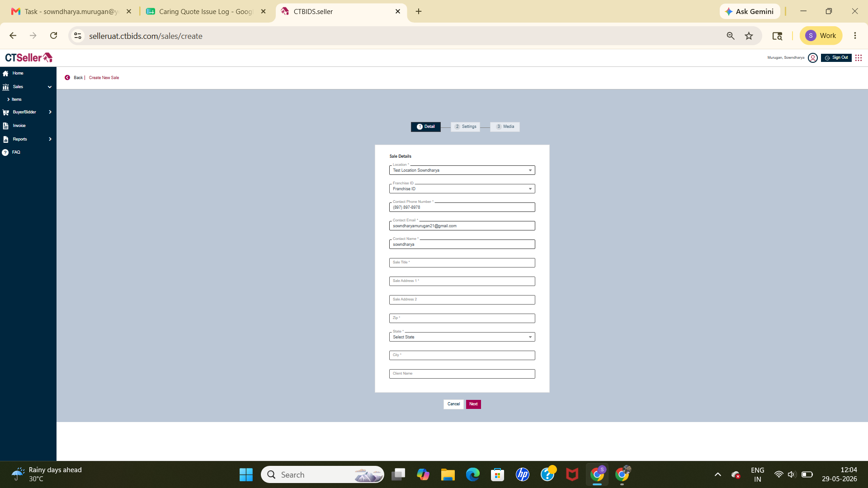
Task: Open the Select State dropdown
Action: pyautogui.click(x=462, y=337)
